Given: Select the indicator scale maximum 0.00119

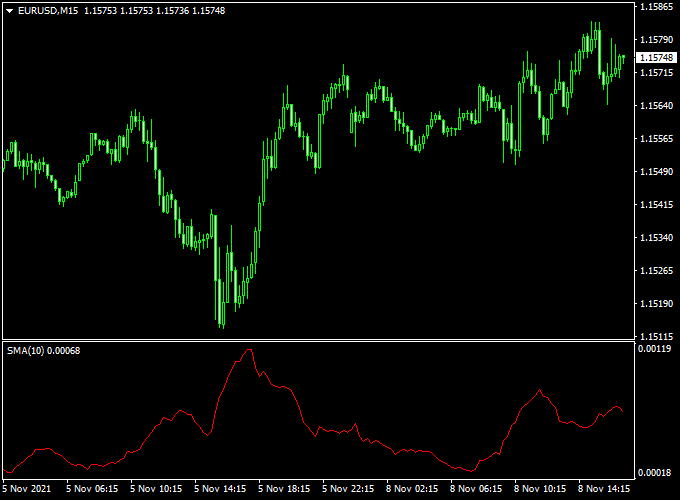Looking at the screenshot, I should click(654, 349).
